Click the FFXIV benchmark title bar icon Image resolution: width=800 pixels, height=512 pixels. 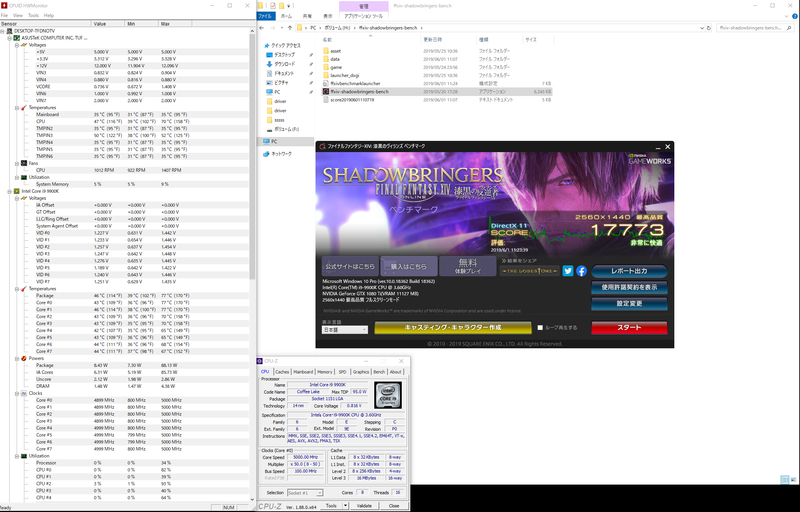322,146
